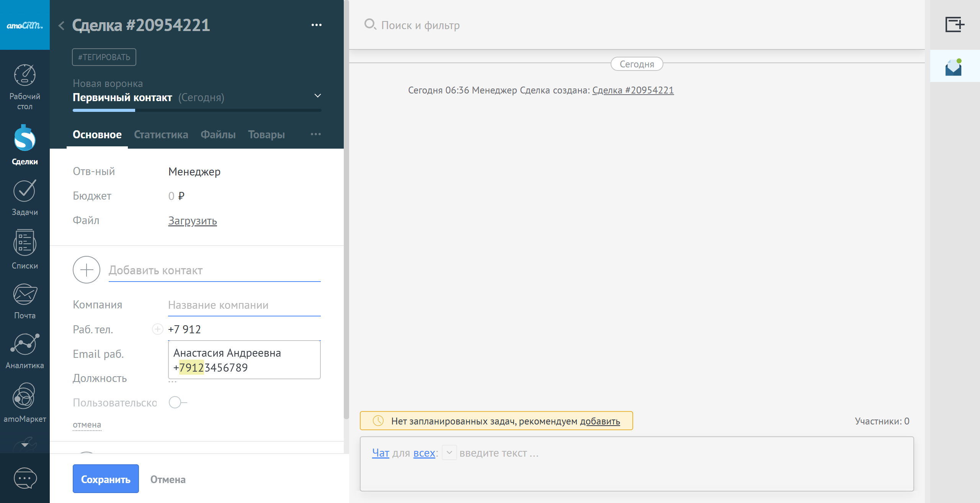Click the Загрузить file link
This screenshot has width=980, height=503.
pos(193,221)
